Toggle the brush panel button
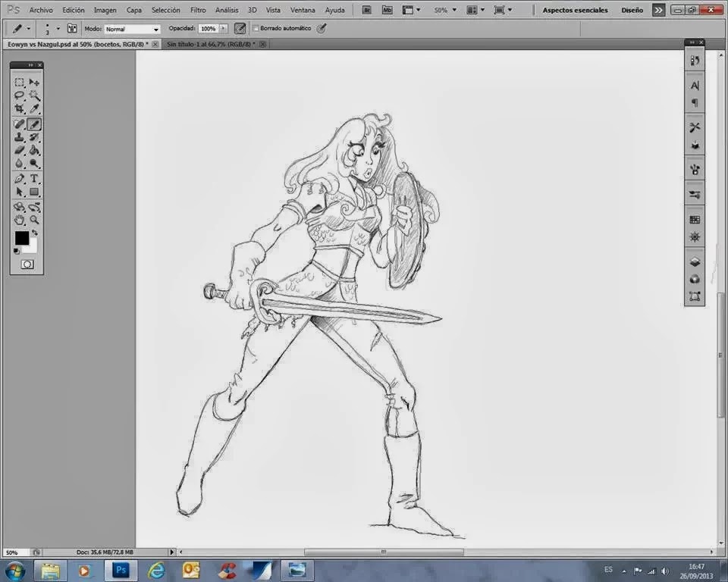 tap(72, 28)
